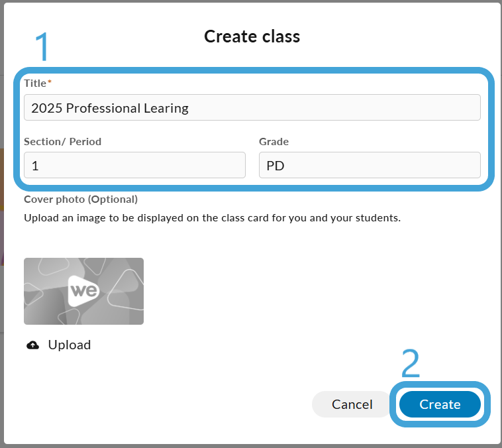Click the blue annotation number 1
The image size is (502, 448).
pos(42,47)
